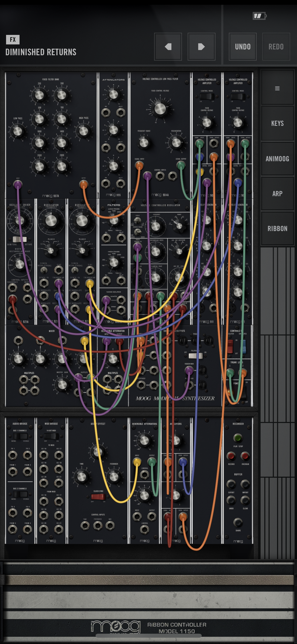Screen dimensions: 297x644
Task: Adjust the oscillator driver Frequency knob
Action: 20,220
